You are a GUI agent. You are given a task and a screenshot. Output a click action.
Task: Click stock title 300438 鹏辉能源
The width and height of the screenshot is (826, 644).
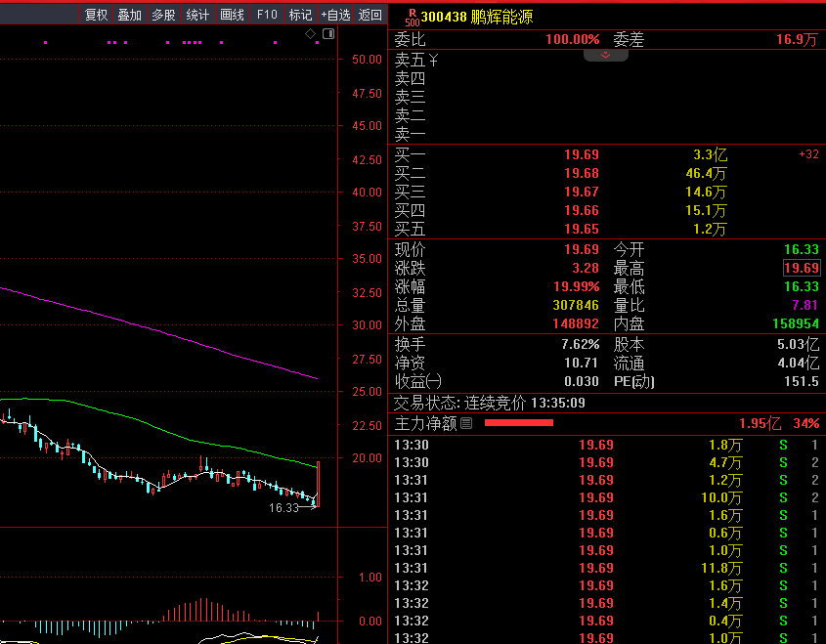[477, 17]
